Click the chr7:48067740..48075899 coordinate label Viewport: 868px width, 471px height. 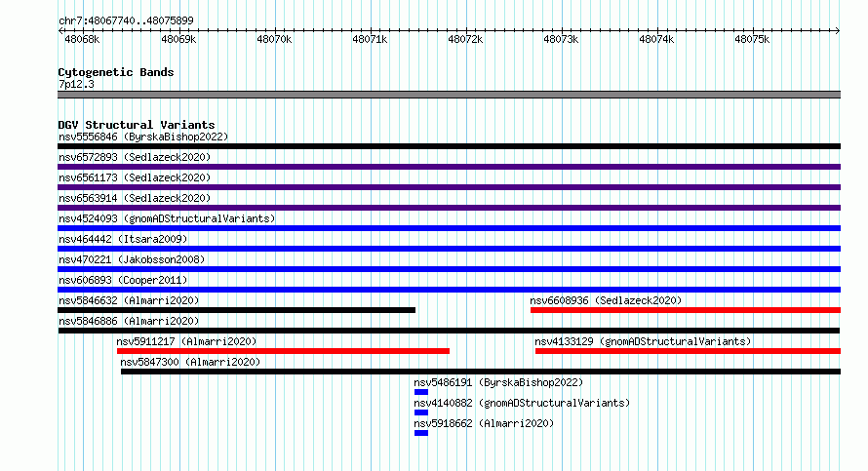[126, 20]
